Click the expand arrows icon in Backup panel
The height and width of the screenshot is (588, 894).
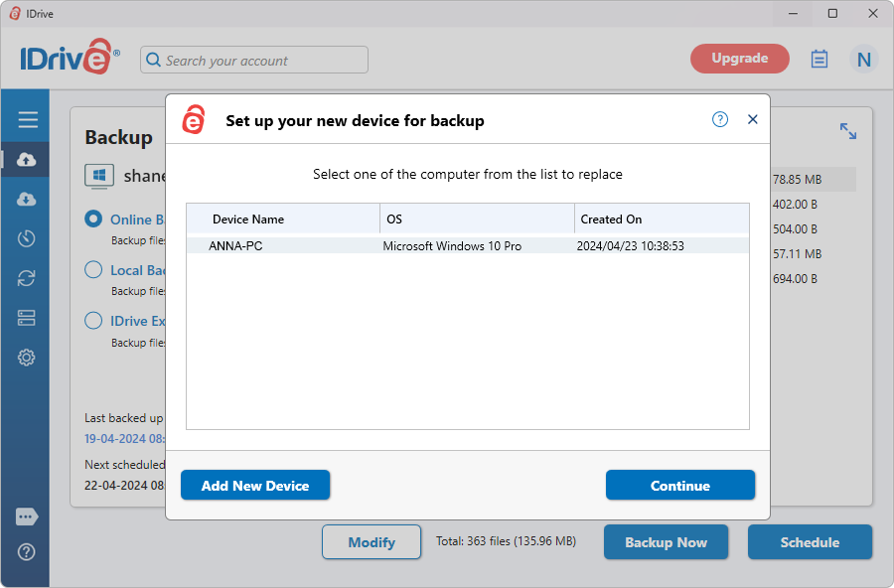[x=847, y=131]
